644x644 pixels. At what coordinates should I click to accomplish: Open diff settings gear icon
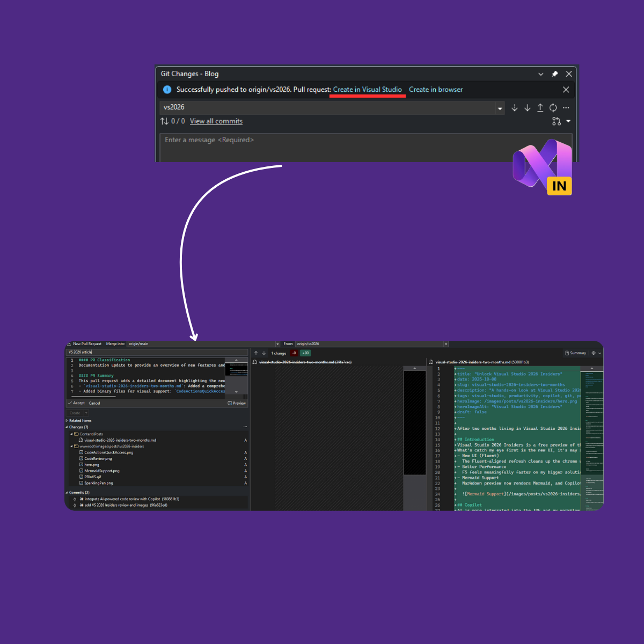594,353
